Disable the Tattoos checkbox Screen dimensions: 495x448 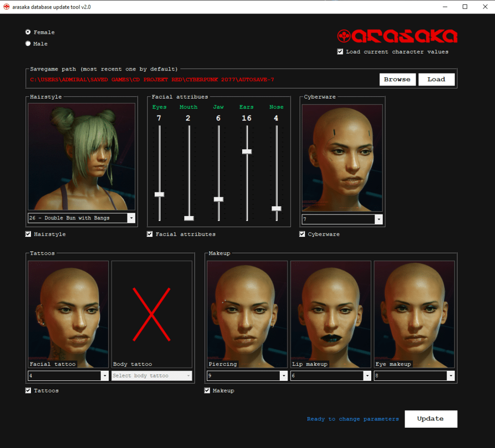[28, 390]
